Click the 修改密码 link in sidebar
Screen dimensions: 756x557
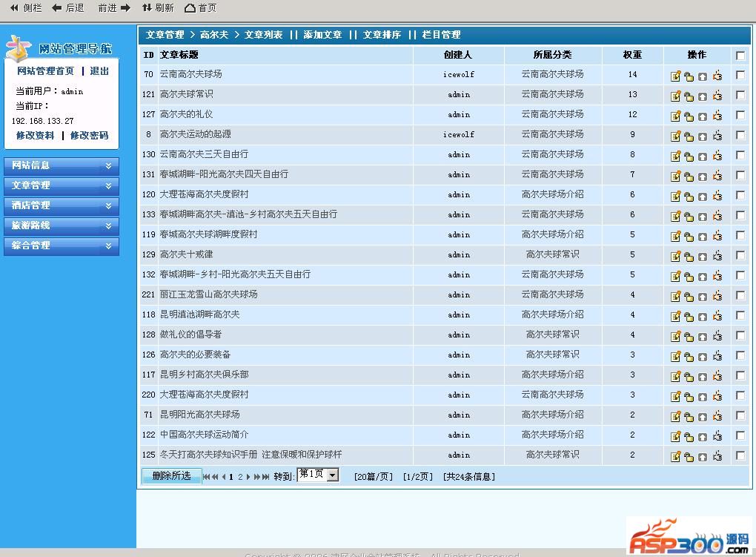[x=89, y=136]
